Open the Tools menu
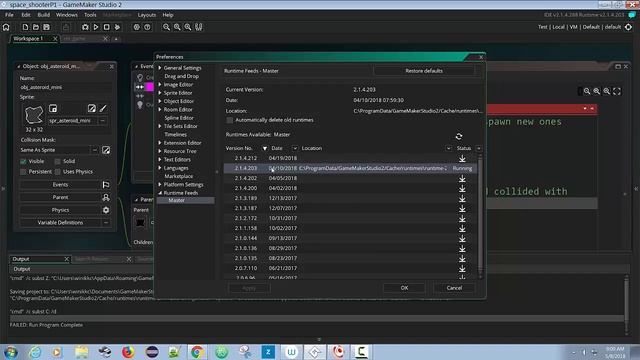The height and width of the screenshot is (360, 640). pyautogui.click(x=90, y=15)
